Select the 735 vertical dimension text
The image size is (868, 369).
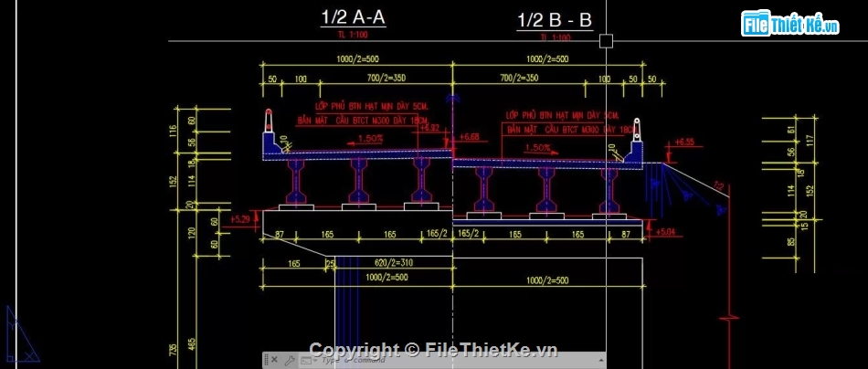click(174, 350)
